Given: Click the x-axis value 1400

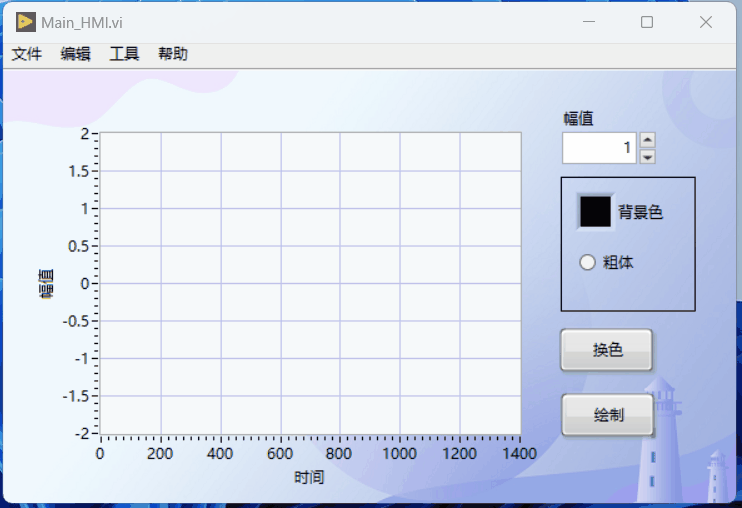Looking at the screenshot, I should (x=520, y=454).
